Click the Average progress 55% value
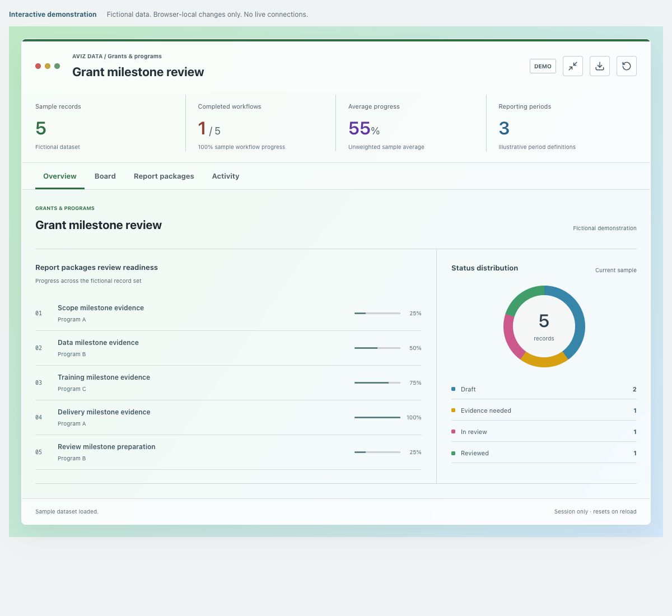This screenshot has width=672, height=616. pos(364,129)
